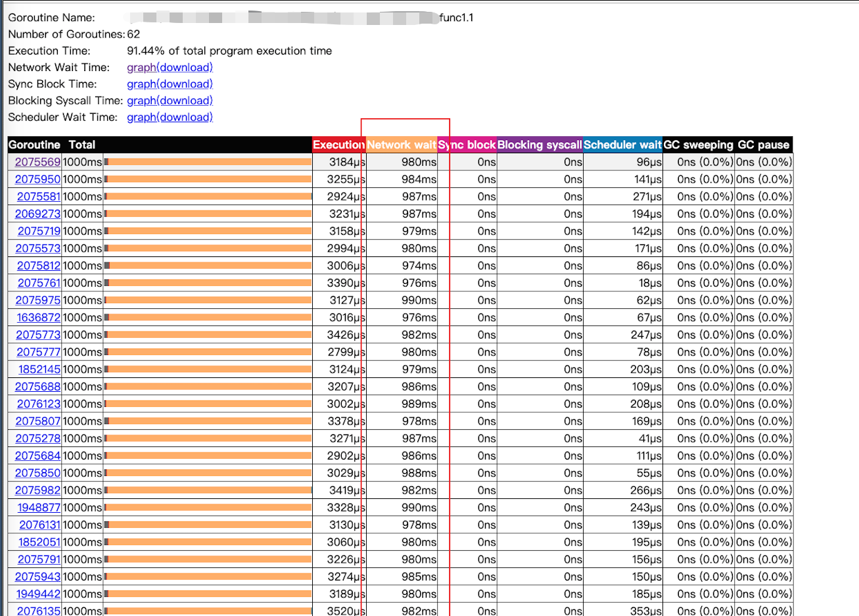Open goroutine 2069273 trace link
Image resolution: width=859 pixels, height=616 pixels.
click(x=37, y=214)
